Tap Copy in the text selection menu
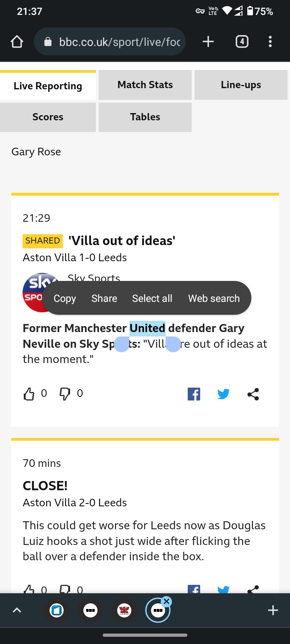The width and height of the screenshot is (290, 644). (x=65, y=298)
